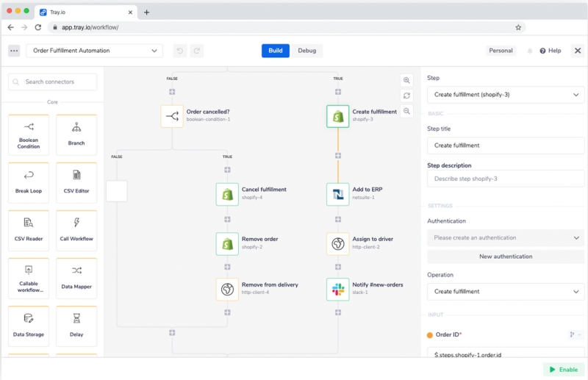
Task: Undo the last workflow change
Action: click(x=180, y=51)
